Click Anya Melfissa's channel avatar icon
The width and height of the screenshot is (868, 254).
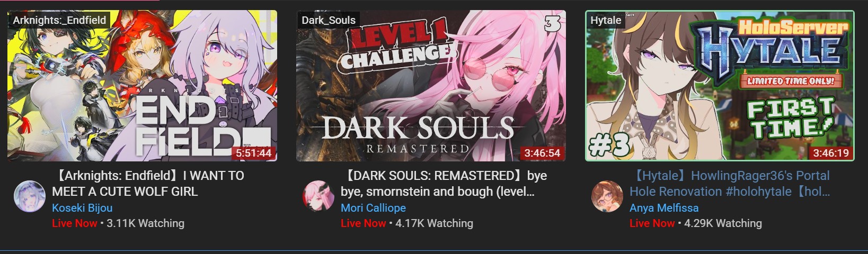pos(607,196)
